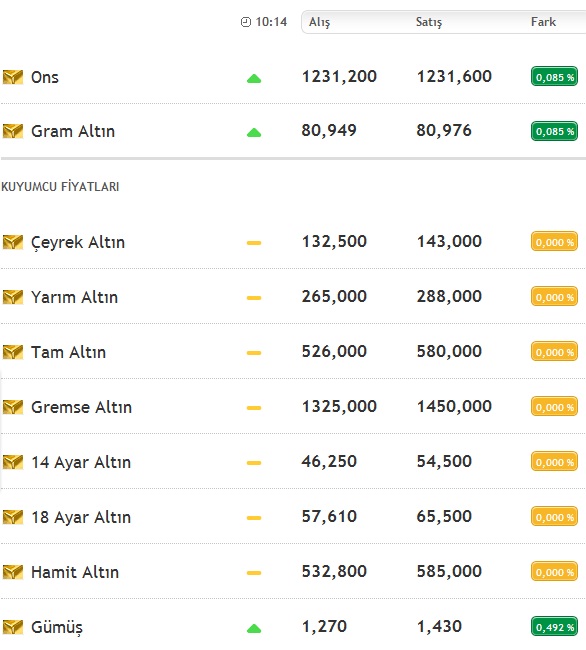Open the Gremse Altın link
This screenshot has height=650, width=586.
(x=82, y=407)
